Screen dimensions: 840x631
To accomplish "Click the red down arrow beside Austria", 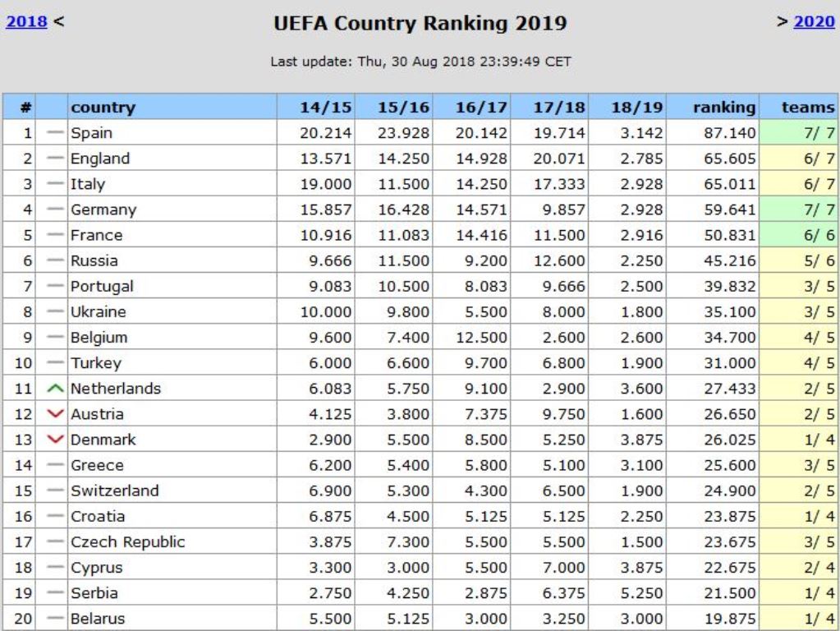I will coord(56,414).
